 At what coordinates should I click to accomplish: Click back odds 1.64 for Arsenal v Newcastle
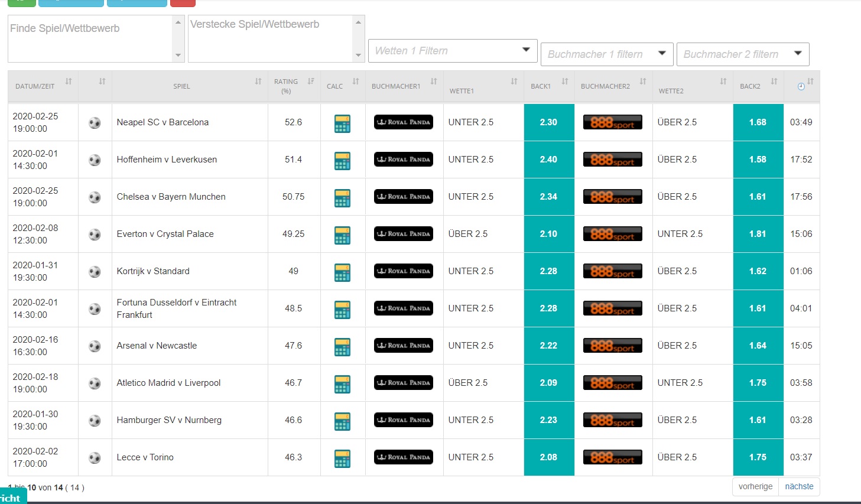758,346
